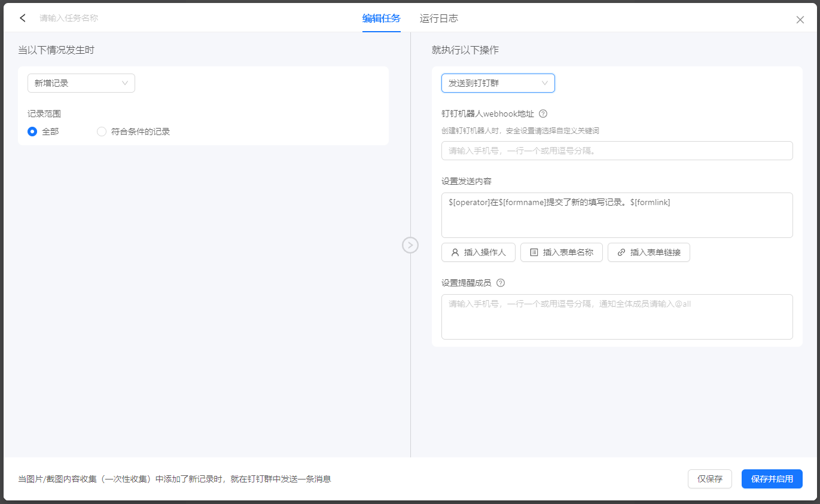Click the 当以下情况发生时 heading

[x=56, y=50]
